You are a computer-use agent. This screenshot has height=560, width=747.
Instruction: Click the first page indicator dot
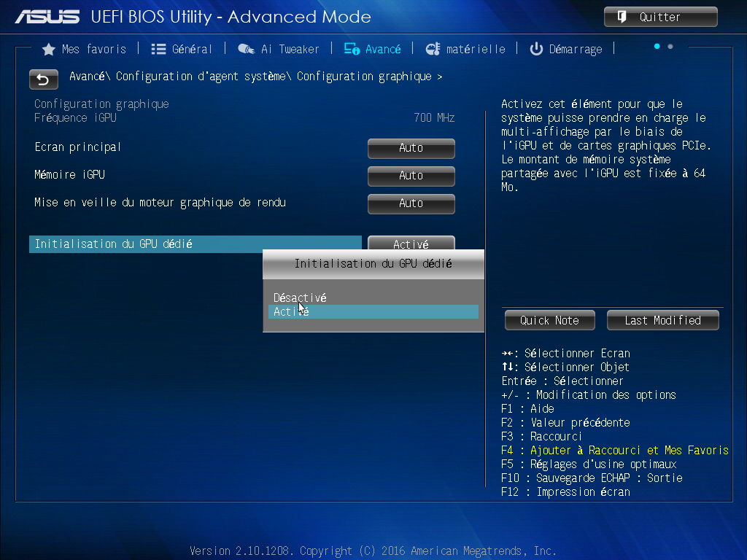click(x=657, y=46)
